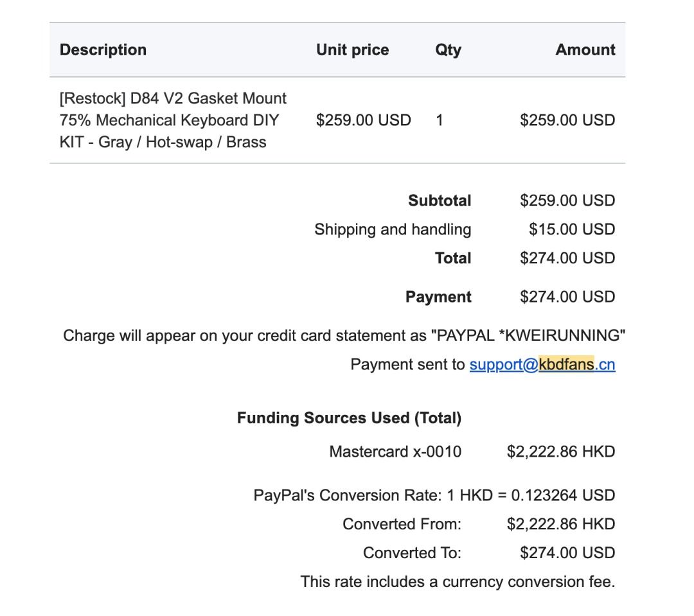694x616 pixels.
Task: Click the $15.00 USD shipping amount
Action: point(572,229)
